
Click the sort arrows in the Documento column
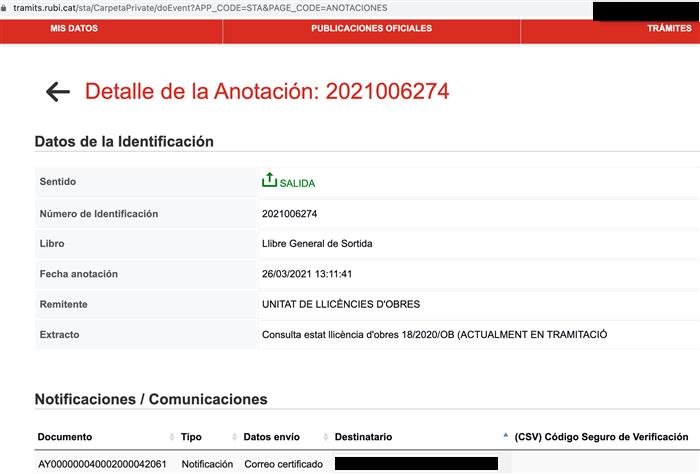point(171,438)
